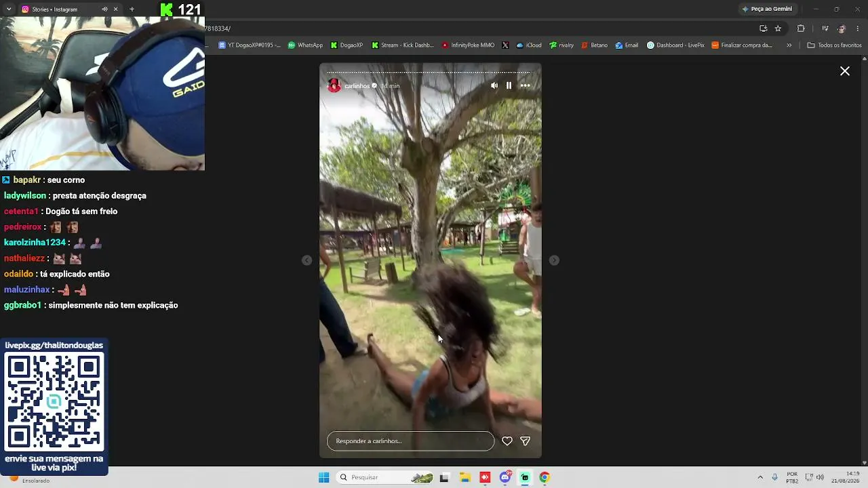
Task: Open the volume tray icon
Action: 821,477
